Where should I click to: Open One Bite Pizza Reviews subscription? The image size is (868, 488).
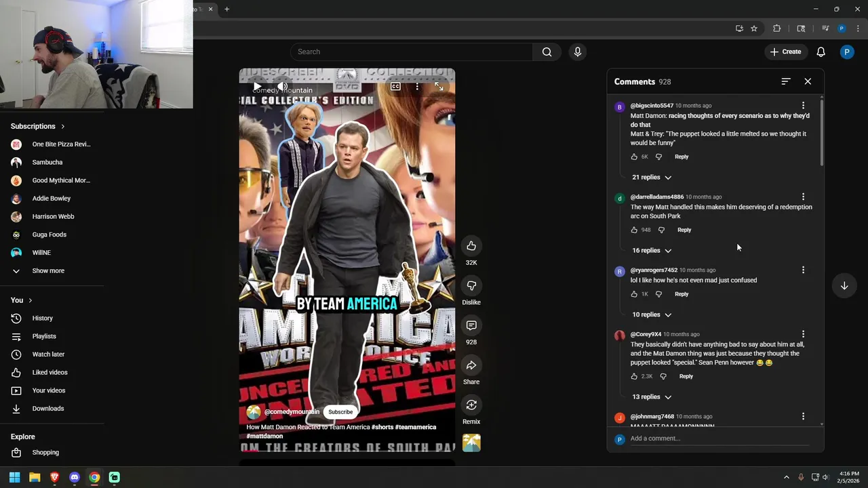tap(52, 144)
